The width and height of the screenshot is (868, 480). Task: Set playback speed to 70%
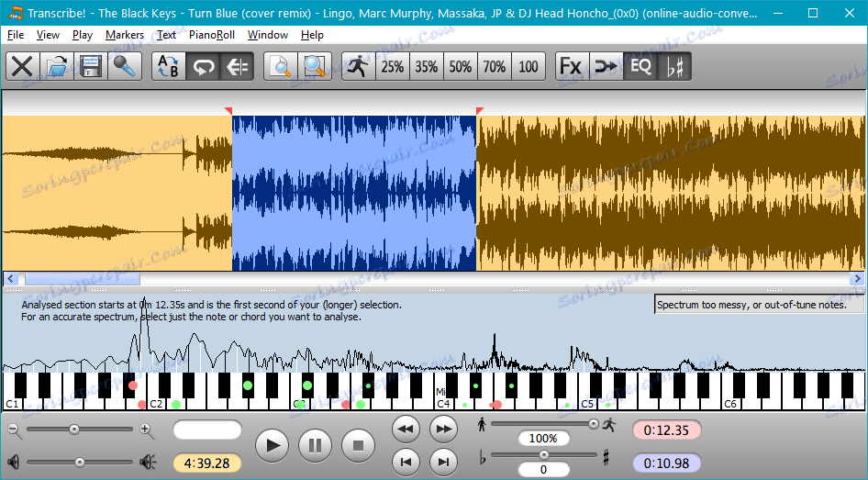click(x=495, y=66)
